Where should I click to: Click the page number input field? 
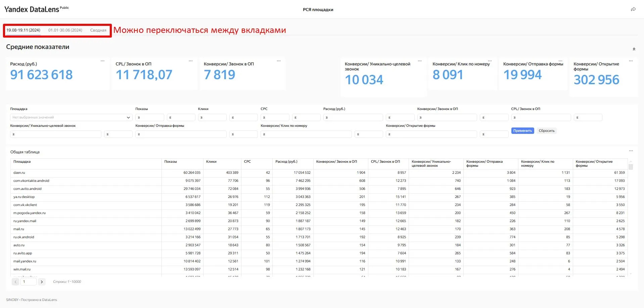pyautogui.click(x=28, y=282)
